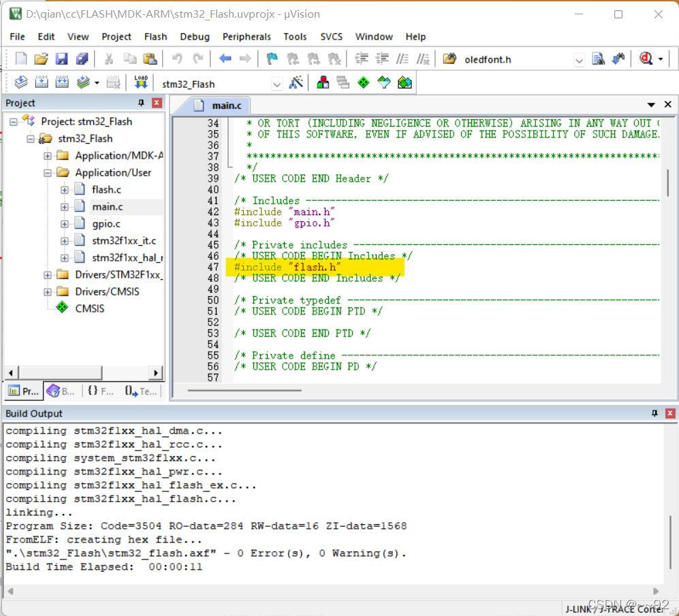
Task: Open Options for Target wand icon
Action: pyautogui.click(x=296, y=82)
